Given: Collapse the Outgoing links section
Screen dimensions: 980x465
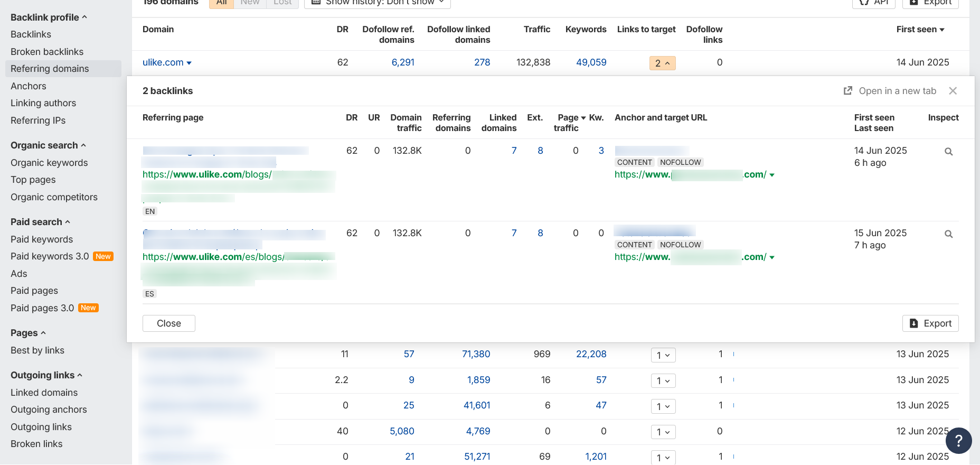Looking at the screenshot, I should (x=46, y=375).
